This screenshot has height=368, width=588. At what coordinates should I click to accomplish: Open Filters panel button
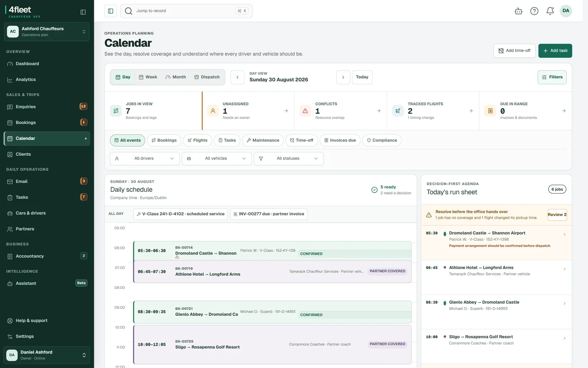(552, 77)
